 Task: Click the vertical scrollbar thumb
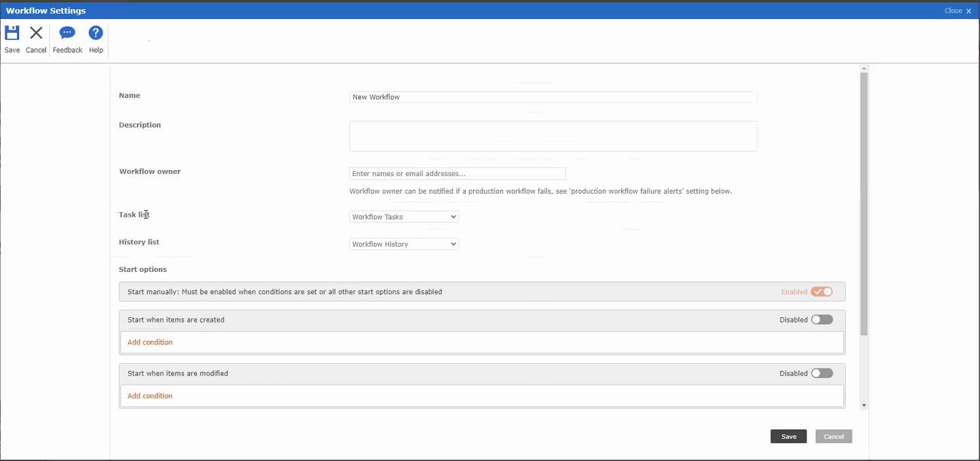864,204
